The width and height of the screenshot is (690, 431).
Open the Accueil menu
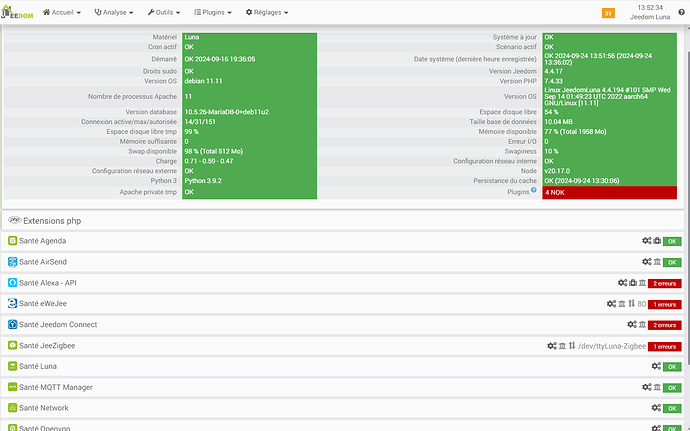[62, 12]
